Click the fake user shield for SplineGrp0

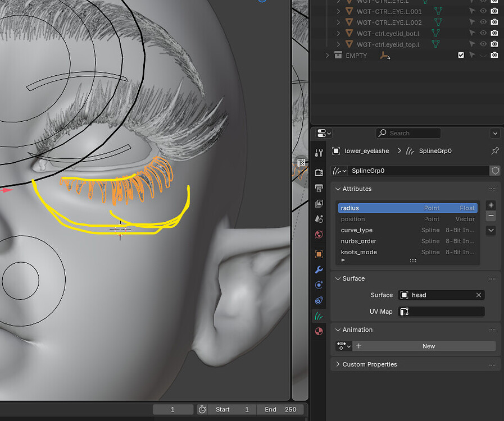point(495,171)
